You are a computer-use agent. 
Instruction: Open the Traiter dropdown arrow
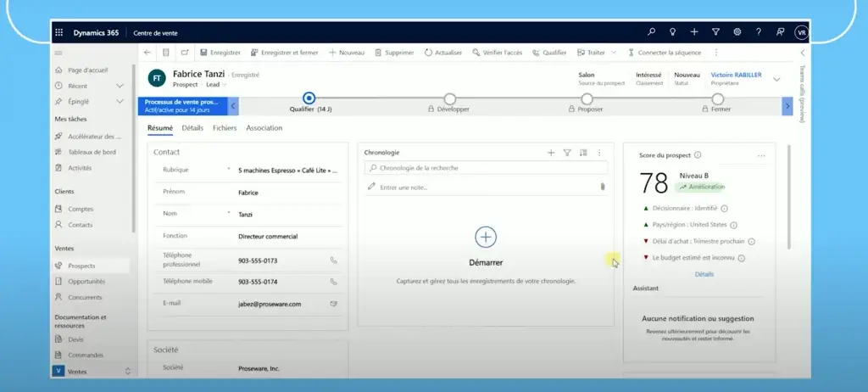point(614,53)
